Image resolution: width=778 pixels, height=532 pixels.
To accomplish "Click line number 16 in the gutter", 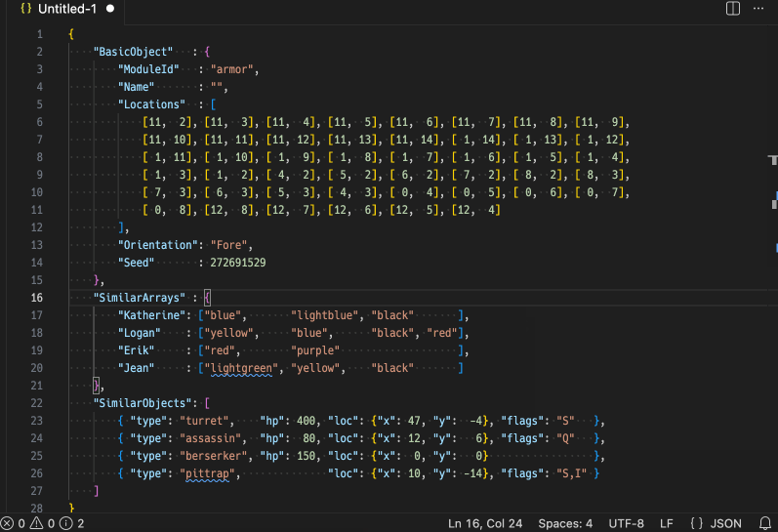I will click(37, 298).
